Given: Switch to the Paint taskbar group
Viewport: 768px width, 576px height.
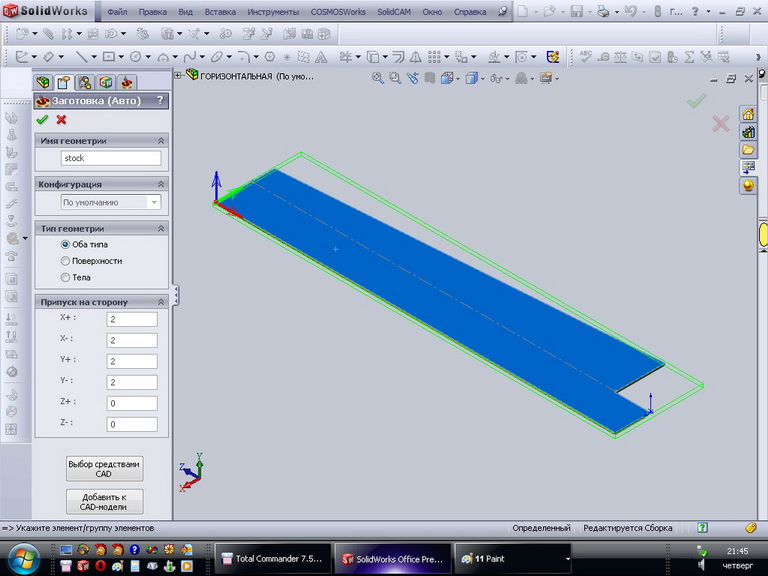Looking at the screenshot, I should pos(513,559).
